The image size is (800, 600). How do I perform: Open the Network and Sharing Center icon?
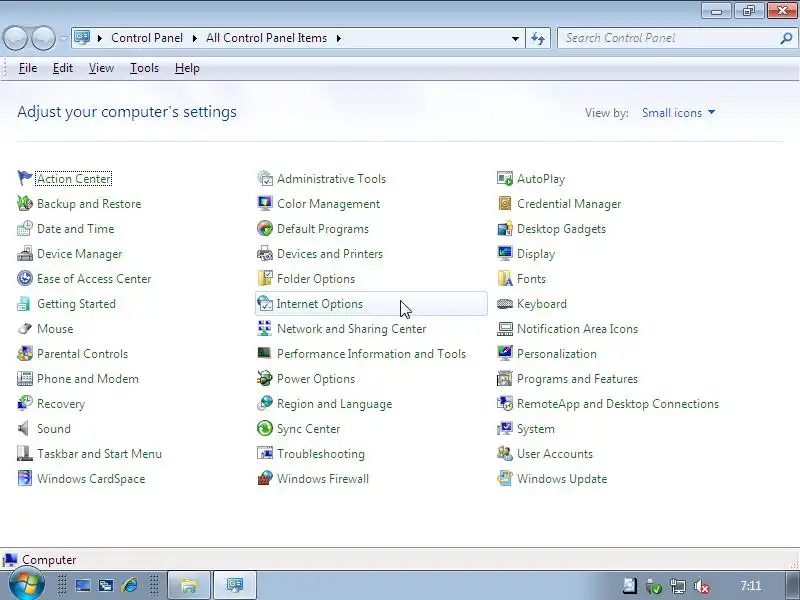265,328
